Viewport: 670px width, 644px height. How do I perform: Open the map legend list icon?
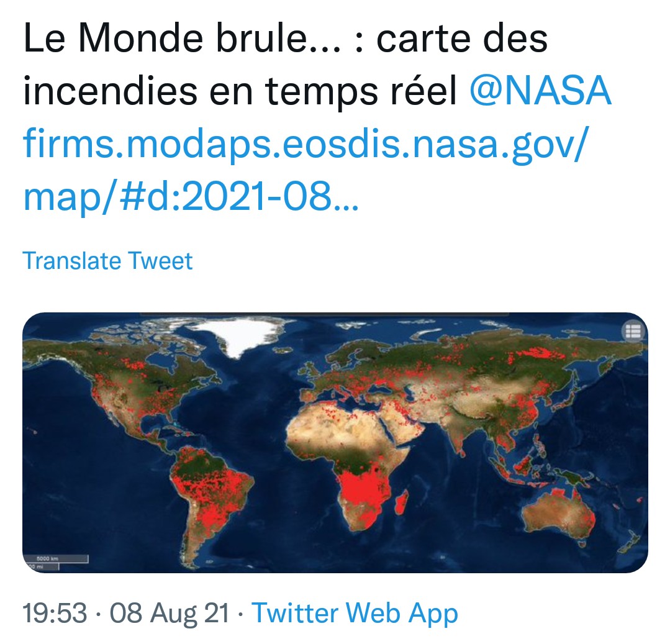[x=633, y=331]
